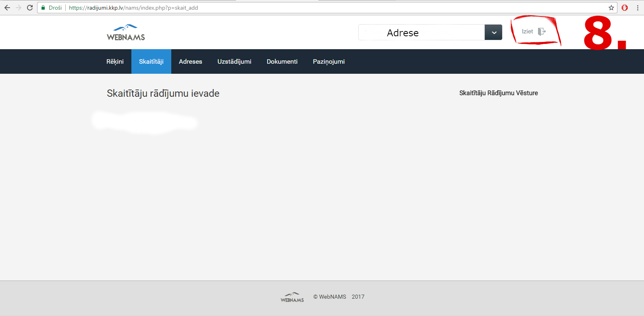Click the red extension icon in the toolbar
644x316 pixels.
pyautogui.click(x=625, y=8)
